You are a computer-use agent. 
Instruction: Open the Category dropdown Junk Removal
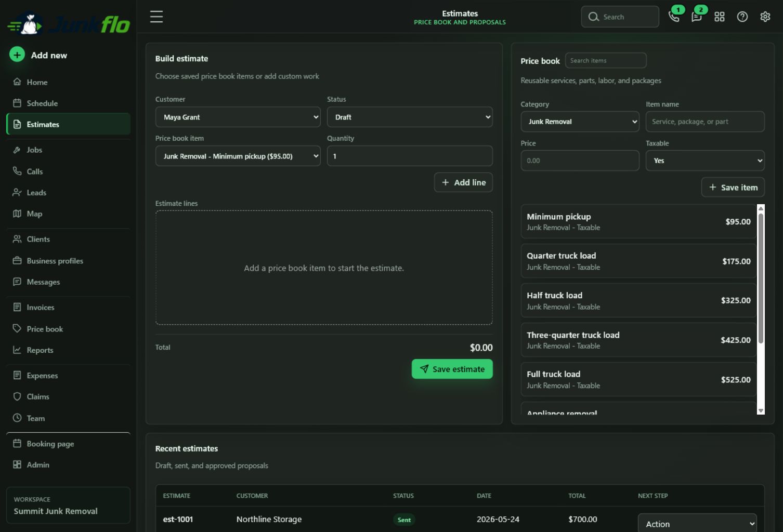[580, 122]
